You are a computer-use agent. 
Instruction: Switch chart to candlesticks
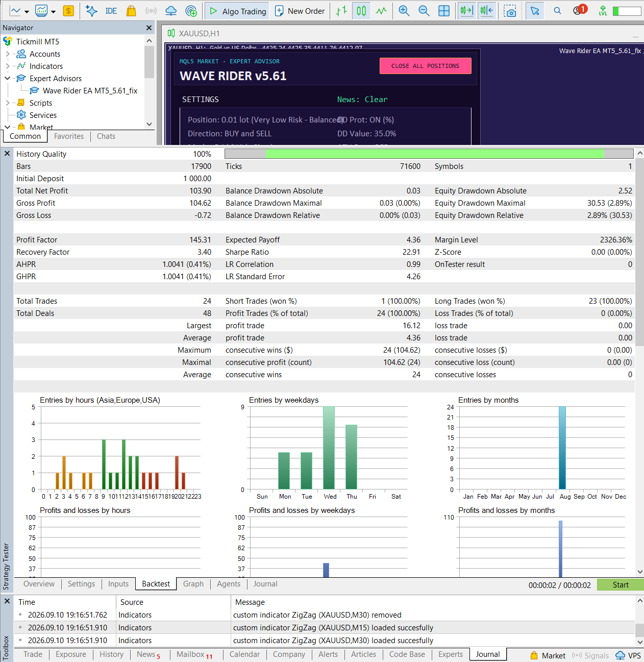[361, 11]
